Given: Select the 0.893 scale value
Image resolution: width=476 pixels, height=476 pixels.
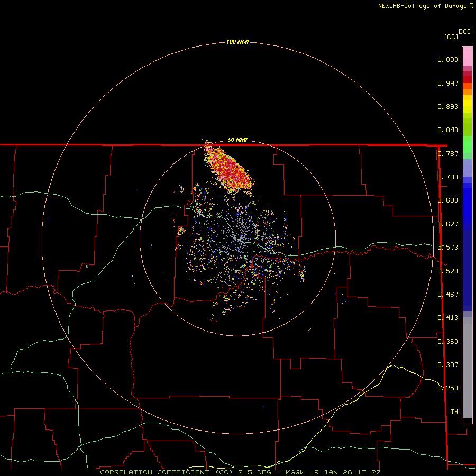Looking at the screenshot, I should pos(448,106).
